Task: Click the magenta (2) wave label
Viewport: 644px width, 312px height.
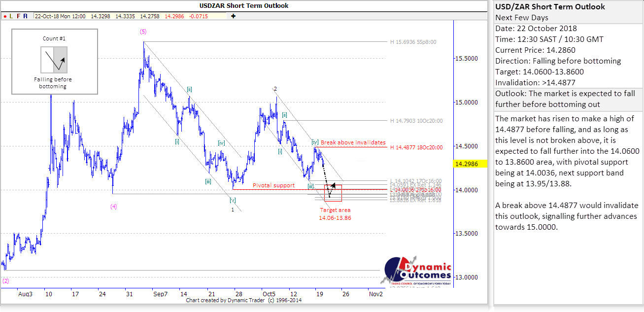Action: click(5, 280)
